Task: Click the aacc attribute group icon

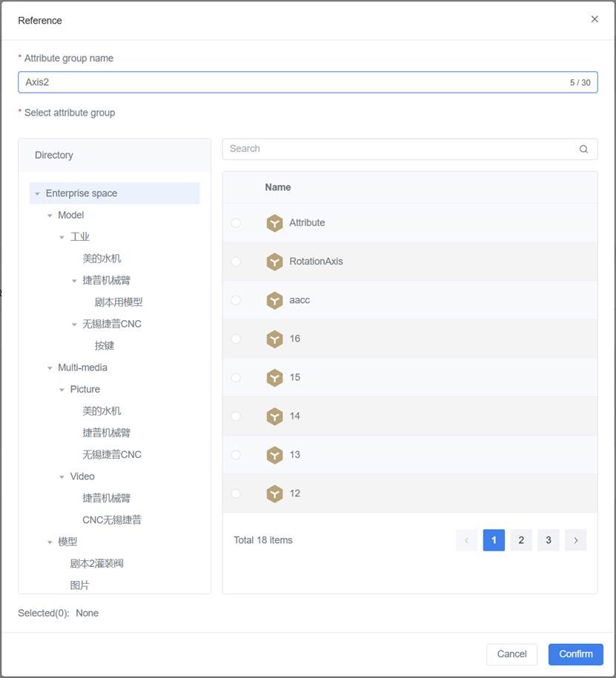Action: (x=275, y=300)
